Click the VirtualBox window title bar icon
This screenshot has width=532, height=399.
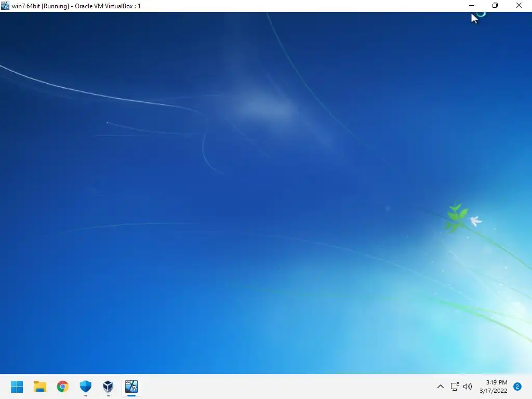click(5, 5)
